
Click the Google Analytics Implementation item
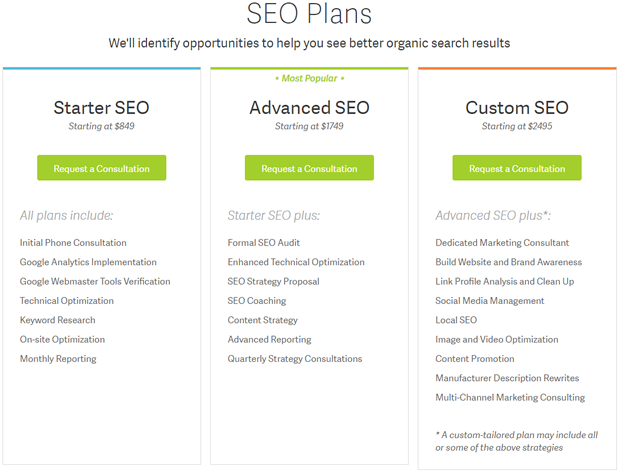point(88,262)
